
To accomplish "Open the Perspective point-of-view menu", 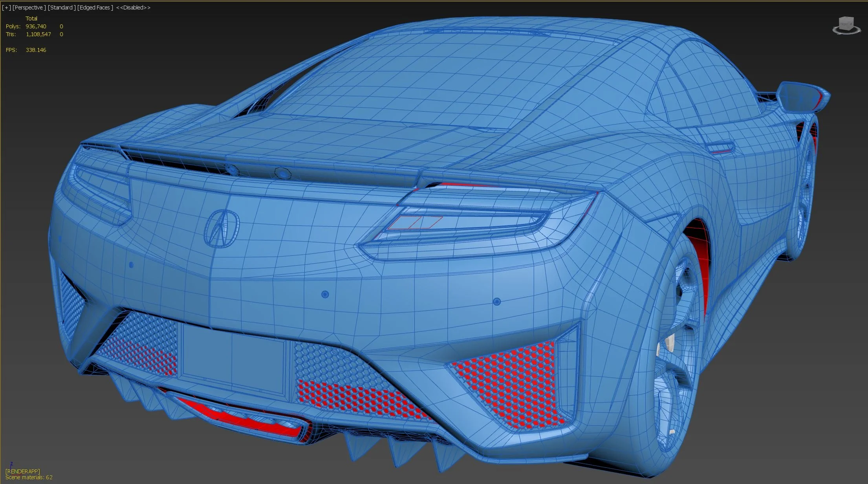I will (x=29, y=7).
